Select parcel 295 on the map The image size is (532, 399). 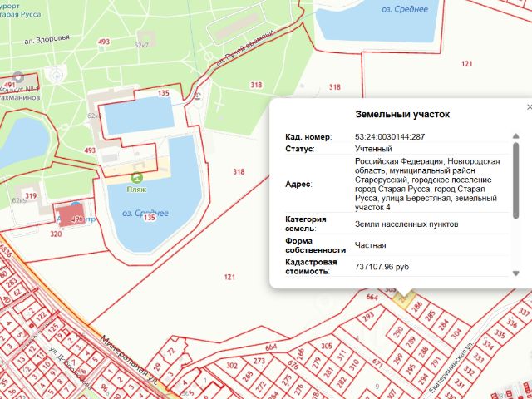(410, 369)
